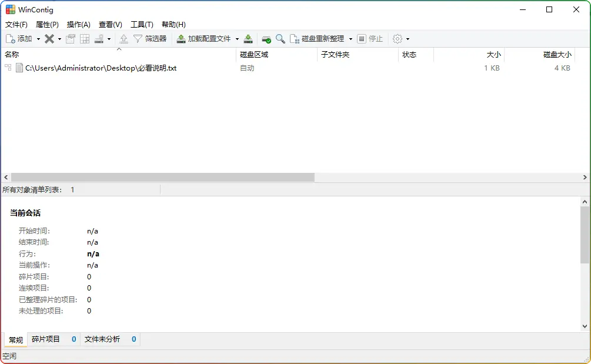Viewport: 591px width, 364px height.
Task: Sort by the 磁盘大小 column header
Action: [539, 55]
